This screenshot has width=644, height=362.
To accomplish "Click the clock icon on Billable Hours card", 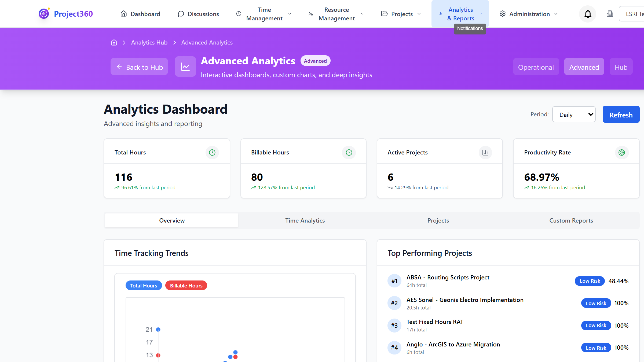I will tap(349, 152).
